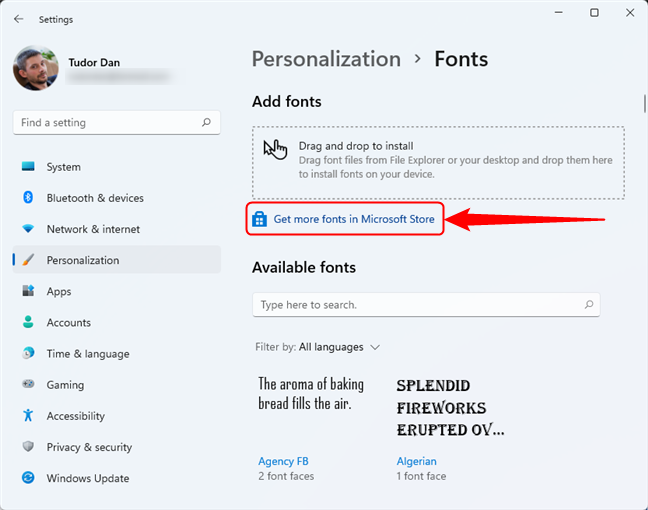
Task: Click the Privacy & security shield icon
Action: point(28,446)
